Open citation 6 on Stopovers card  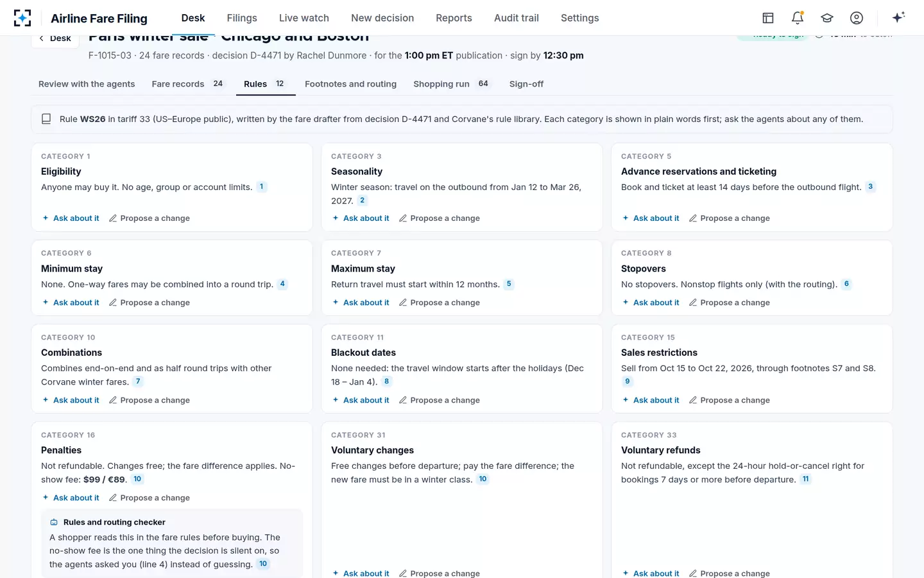846,284
